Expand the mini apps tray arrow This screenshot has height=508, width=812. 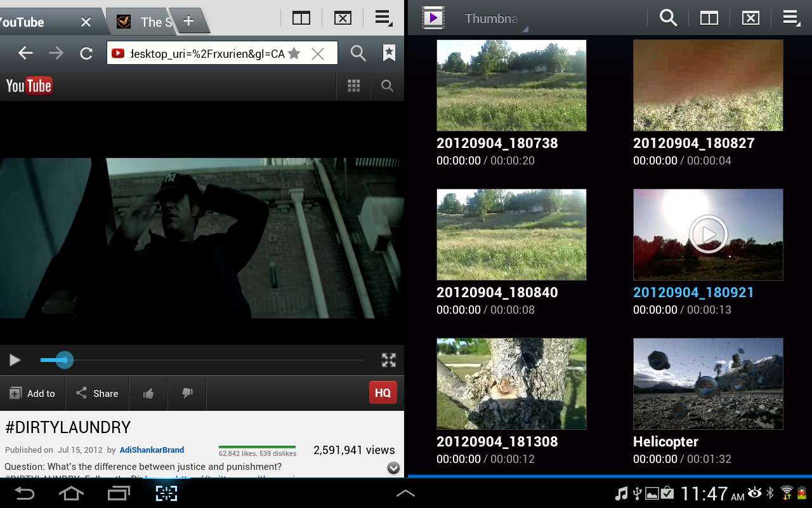pyautogui.click(x=406, y=493)
